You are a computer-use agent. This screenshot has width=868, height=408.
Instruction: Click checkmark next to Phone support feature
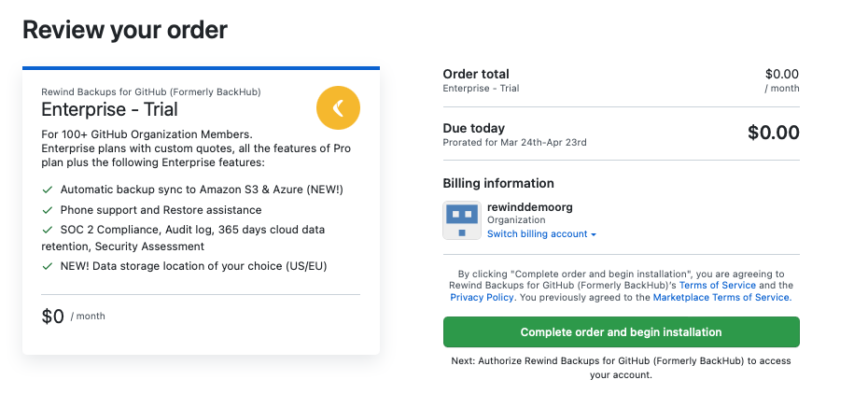[48, 210]
